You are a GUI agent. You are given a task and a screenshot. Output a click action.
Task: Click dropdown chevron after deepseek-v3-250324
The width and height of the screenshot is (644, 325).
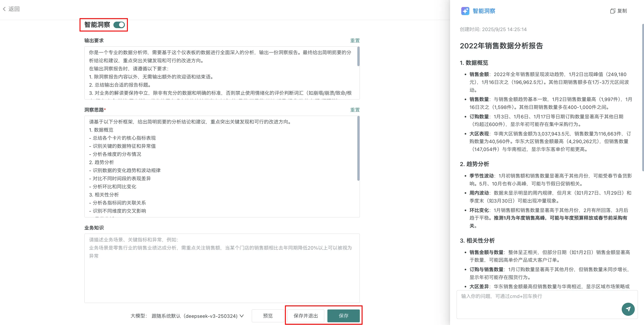pos(241,316)
